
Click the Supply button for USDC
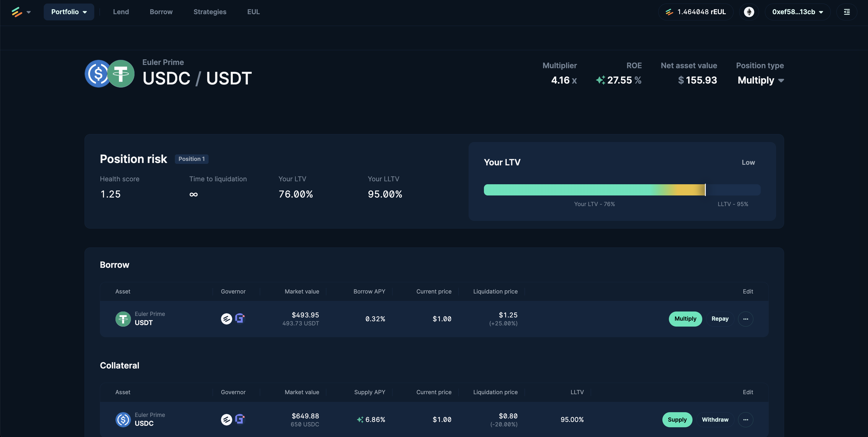(x=677, y=420)
